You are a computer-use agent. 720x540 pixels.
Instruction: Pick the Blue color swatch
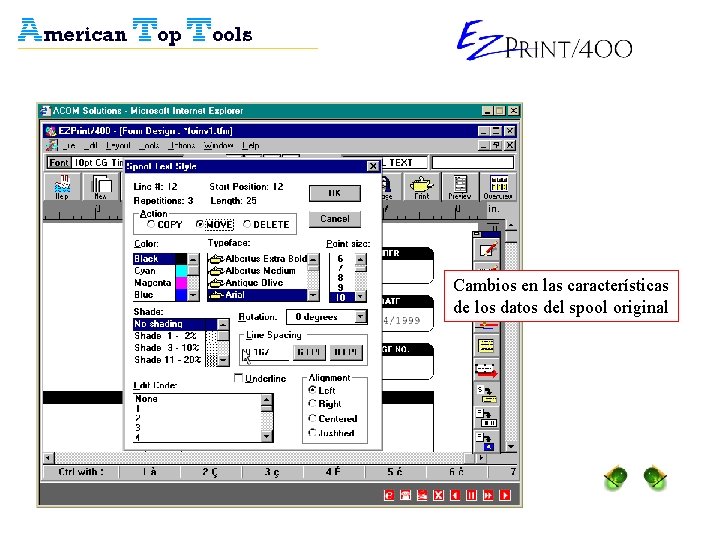[181, 295]
